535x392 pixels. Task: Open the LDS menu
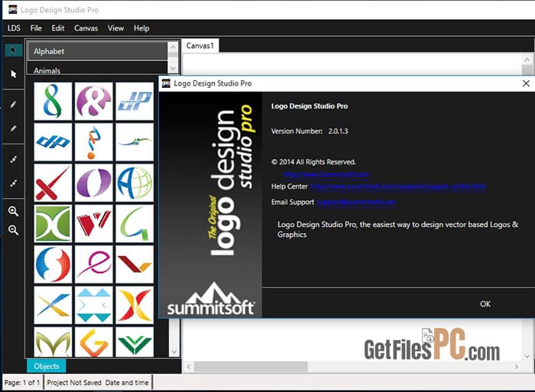14,28
